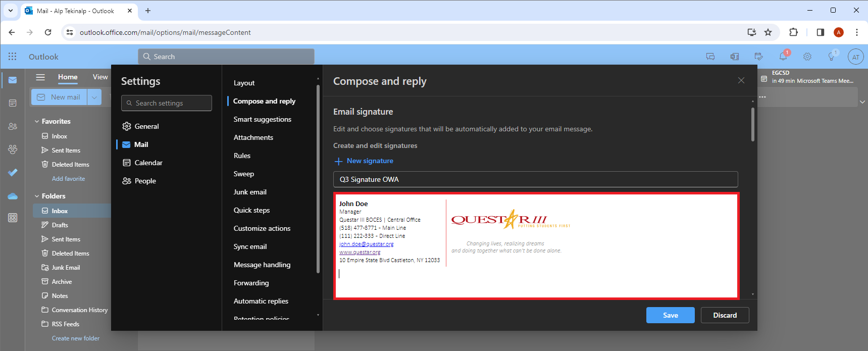This screenshot has height=351, width=868.
Task: Toggle Chrome side panel icon
Action: [820, 32]
